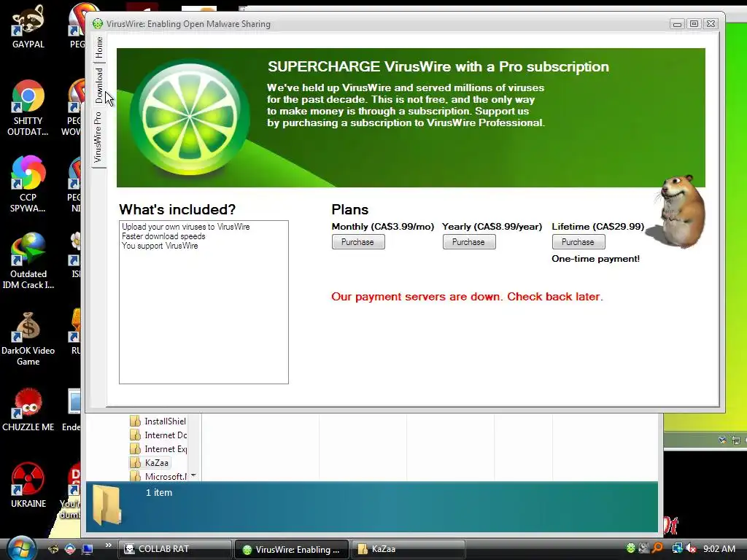Open the Home tab in VirusWire
The image size is (747, 560).
pos(98,47)
